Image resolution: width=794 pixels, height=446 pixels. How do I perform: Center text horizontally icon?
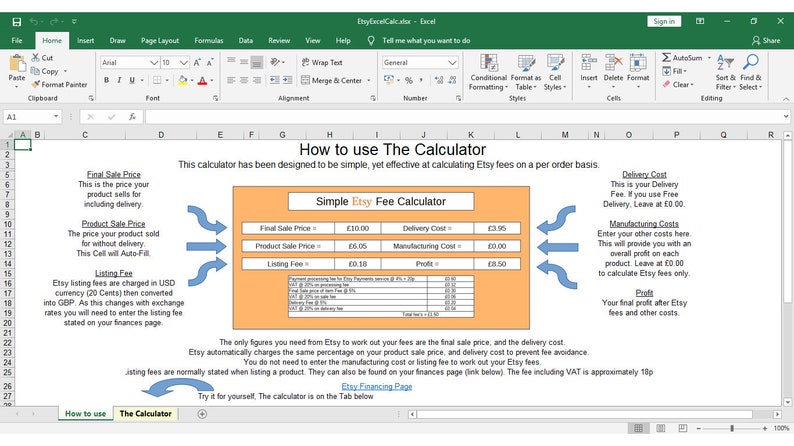coord(244,80)
